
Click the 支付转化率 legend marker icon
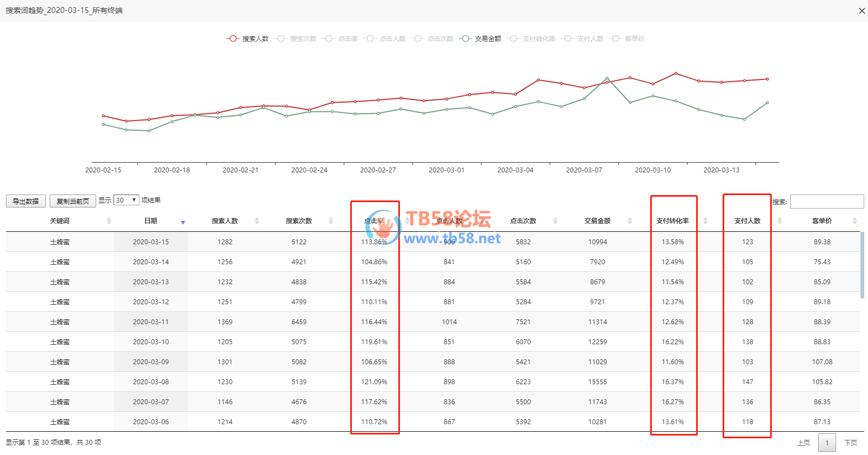(513, 39)
